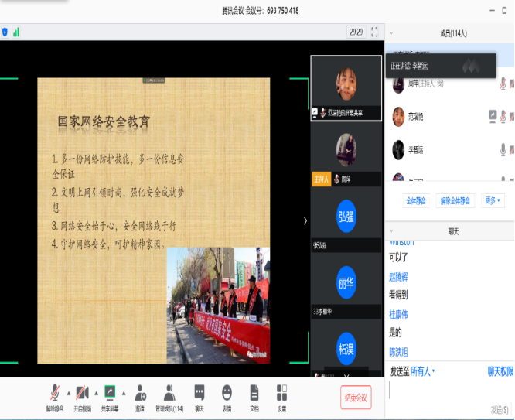Collapse the 成员(114人) panel header
Screen dimensions: 515x420
pos(392,33)
